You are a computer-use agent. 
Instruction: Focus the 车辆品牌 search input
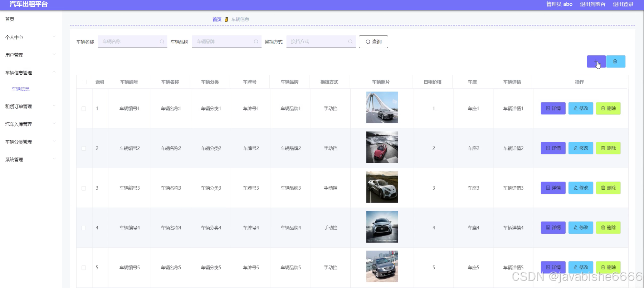[227, 41]
